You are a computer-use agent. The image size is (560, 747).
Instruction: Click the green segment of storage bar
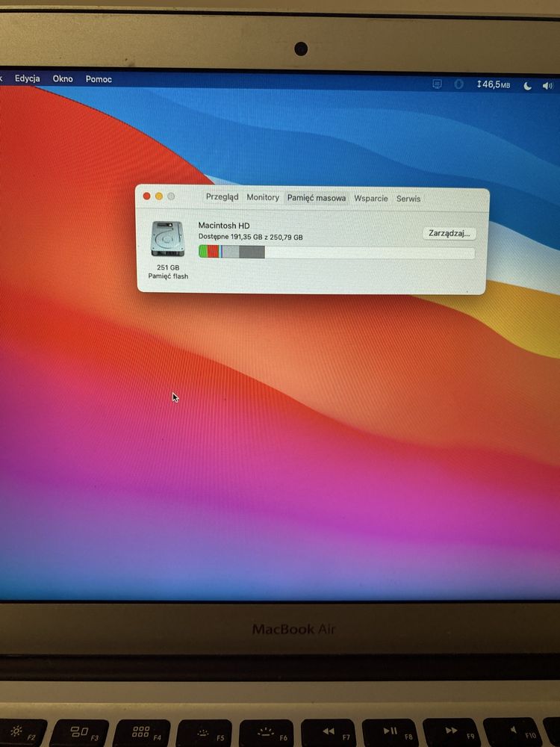pyautogui.click(x=203, y=252)
